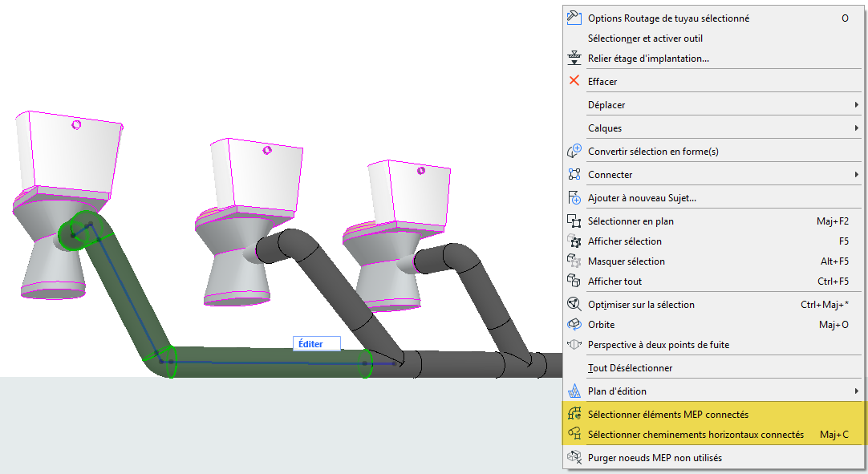Click the Alt+F5 shortcut text
Viewport: 868px width, 474px height.
point(834,261)
